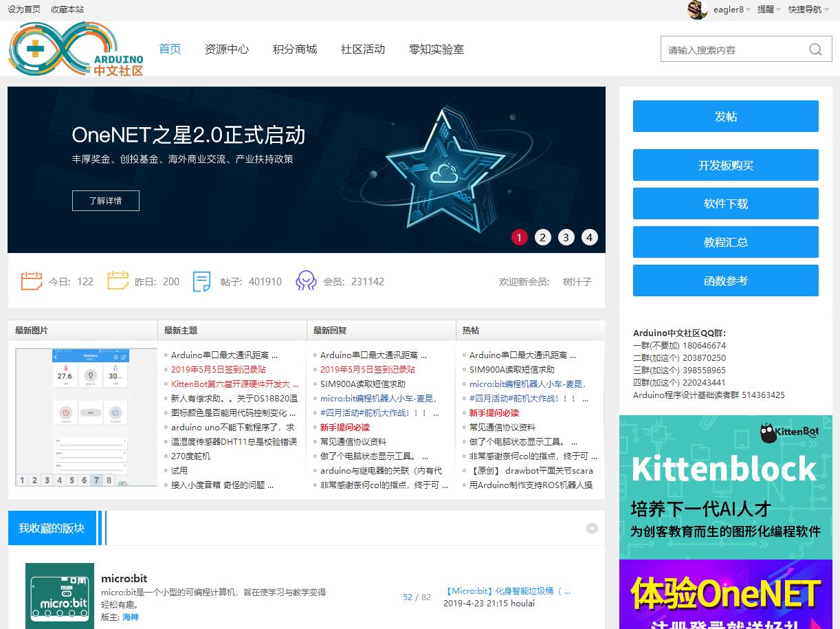Open new member 树汁子 profile link
840x629 pixels.
(x=577, y=281)
